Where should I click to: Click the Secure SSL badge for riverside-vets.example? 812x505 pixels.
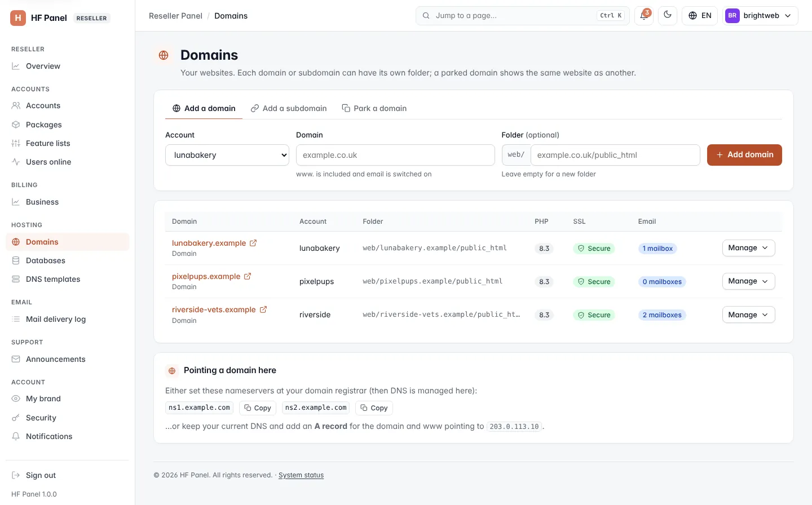coord(594,315)
